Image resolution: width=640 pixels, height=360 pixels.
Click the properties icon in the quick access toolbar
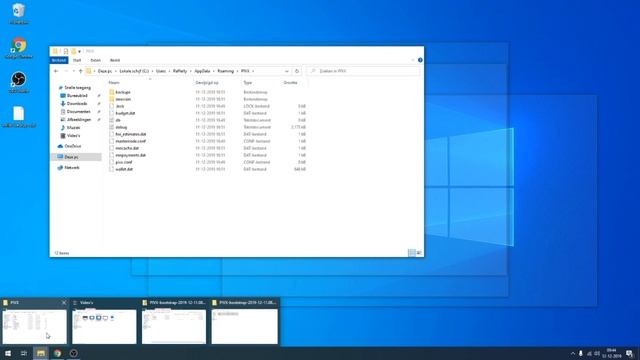pyautogui.click(x=66, y=51)
